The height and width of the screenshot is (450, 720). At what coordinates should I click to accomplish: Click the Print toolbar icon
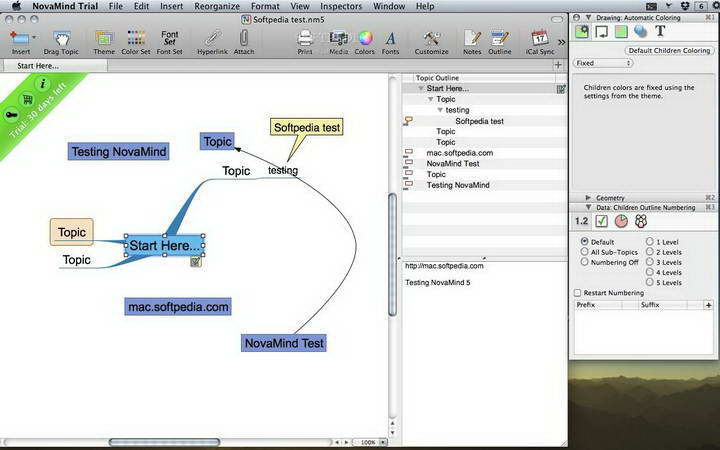point(305,38)
